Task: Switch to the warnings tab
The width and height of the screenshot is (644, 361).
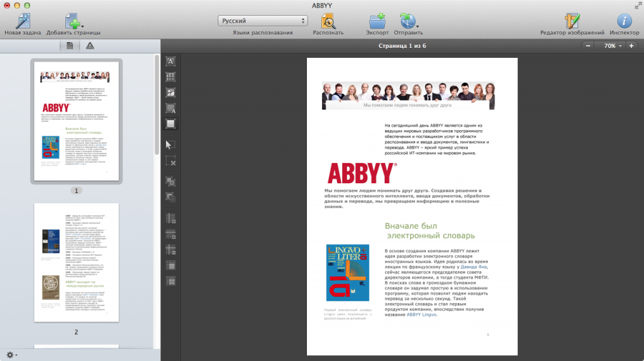Action: pos(90,45)
